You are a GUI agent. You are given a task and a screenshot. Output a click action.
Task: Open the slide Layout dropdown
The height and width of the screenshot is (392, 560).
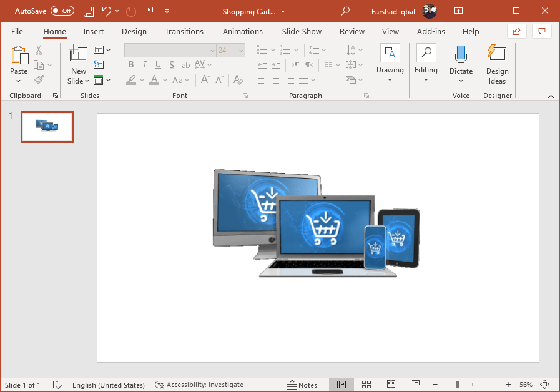[102, 50]
